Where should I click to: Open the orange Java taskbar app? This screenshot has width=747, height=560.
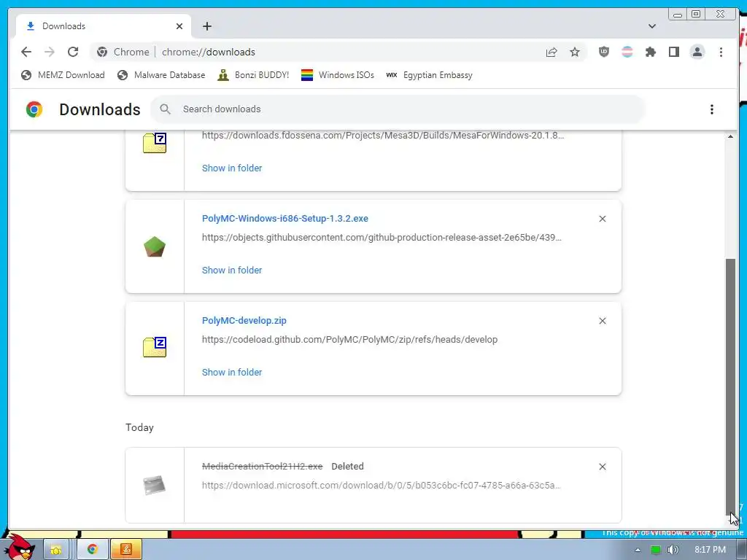(126, 550)
